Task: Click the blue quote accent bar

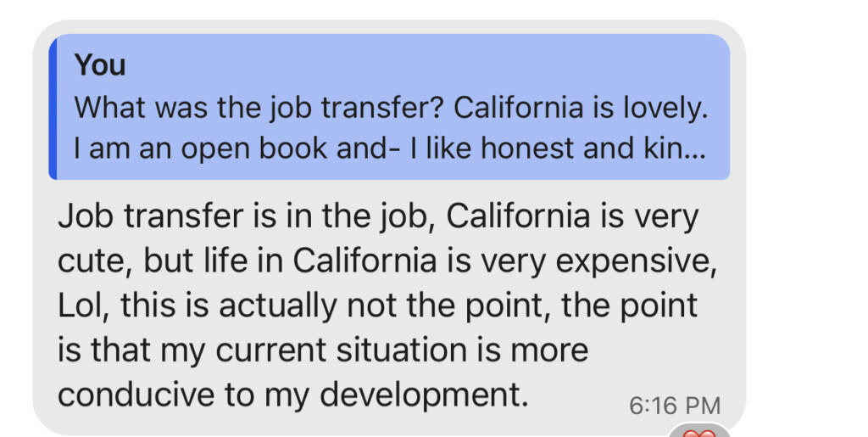Action: (53, 107)
